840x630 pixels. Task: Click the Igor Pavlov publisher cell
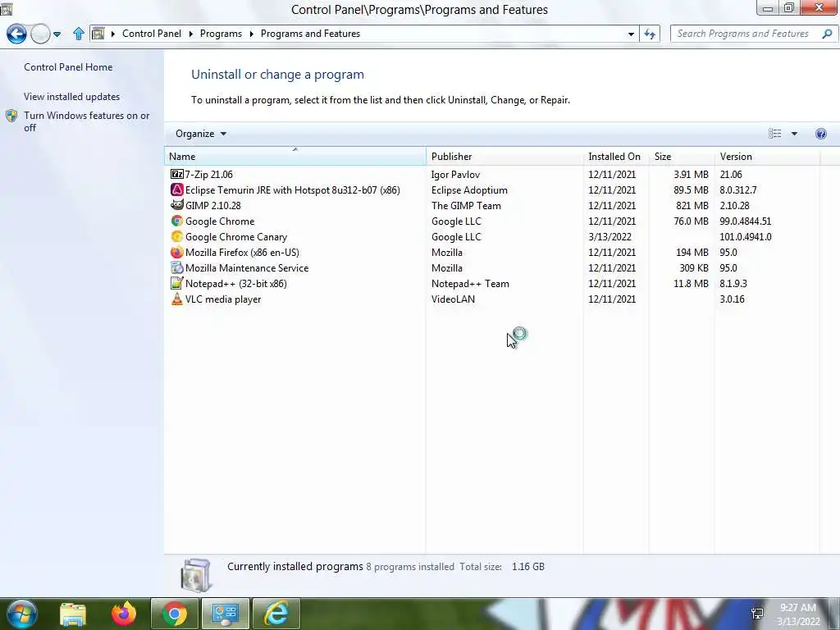(455, 174)
